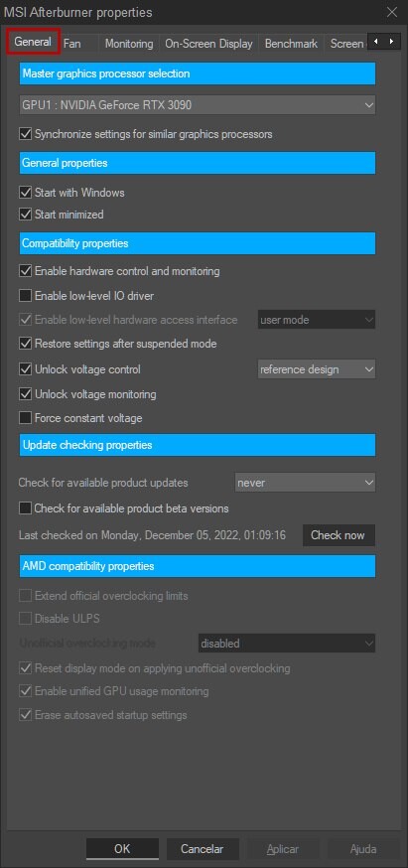Enable low-level IO driver checkbox
This screenshot has height=868, width=408.
pos(25,296)
